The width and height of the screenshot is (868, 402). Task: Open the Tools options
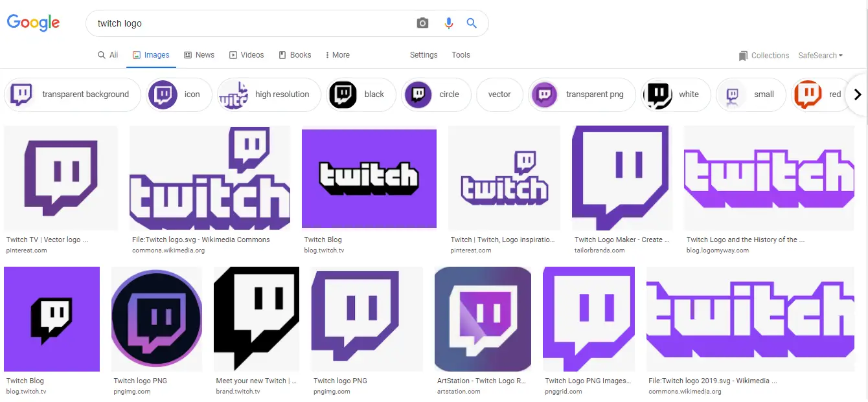pyautogui.click(x=461, y=55)
